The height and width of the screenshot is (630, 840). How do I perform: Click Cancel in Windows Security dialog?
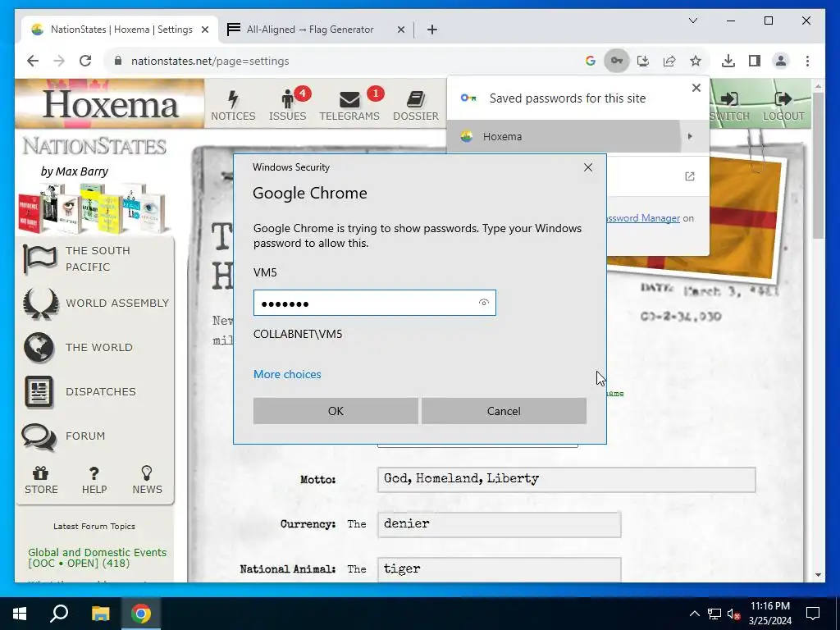point(504,411)
